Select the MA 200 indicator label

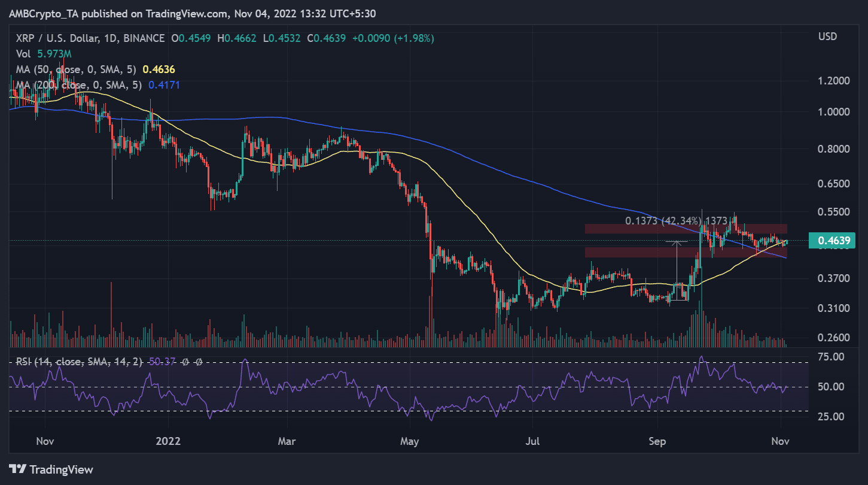pyautogui.click(x=79, y=85)
